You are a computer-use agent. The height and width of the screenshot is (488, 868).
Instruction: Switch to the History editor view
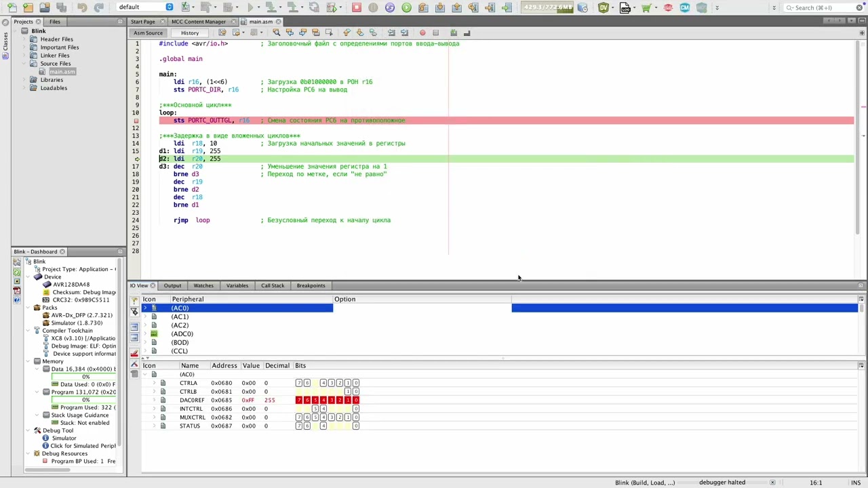(190, 33)
